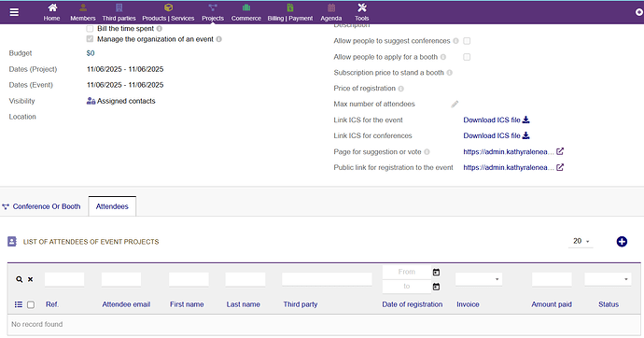Sort by Third party column
Screen dimensions: 644x338
301,304
